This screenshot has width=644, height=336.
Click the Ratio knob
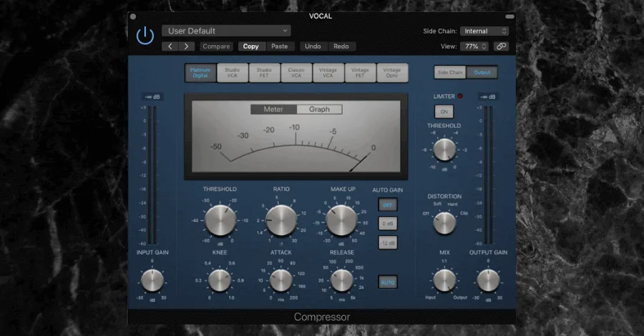[281, 220]
